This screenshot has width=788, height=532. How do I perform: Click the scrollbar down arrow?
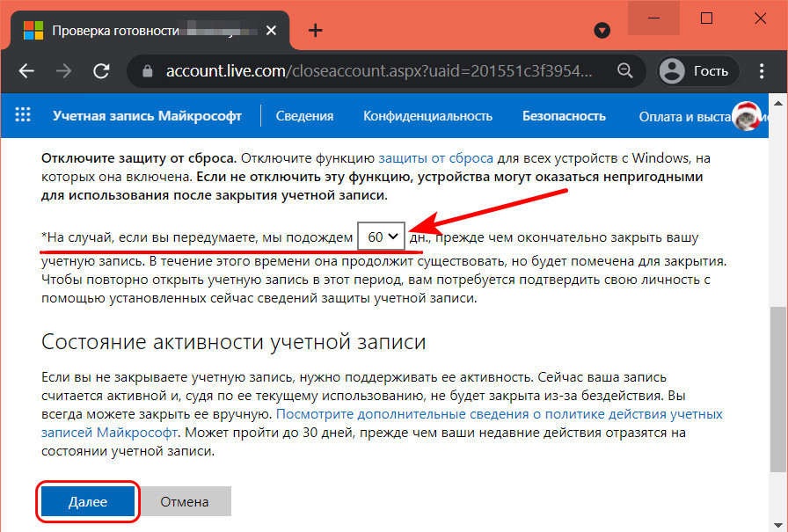point(778,526)
